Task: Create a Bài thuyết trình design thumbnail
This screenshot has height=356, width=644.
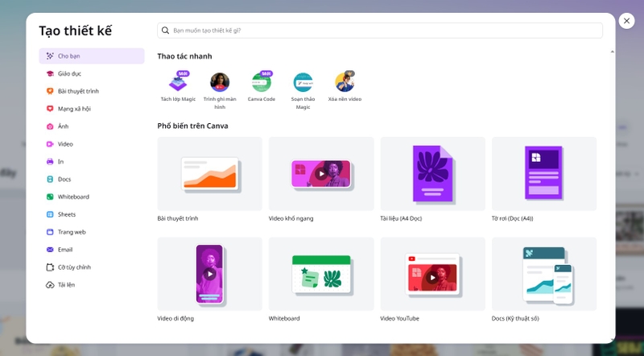Action: [210, 174]
